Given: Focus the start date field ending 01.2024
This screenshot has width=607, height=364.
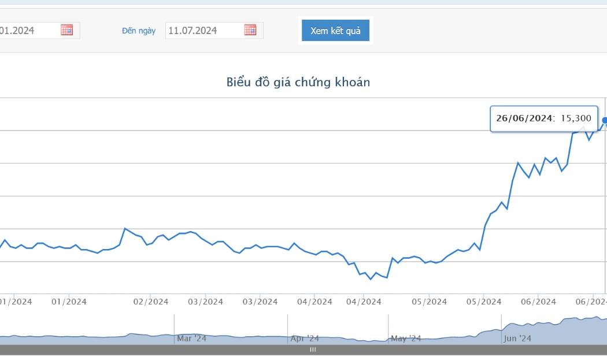Looking at the screenshot, I should pos(39,31).
